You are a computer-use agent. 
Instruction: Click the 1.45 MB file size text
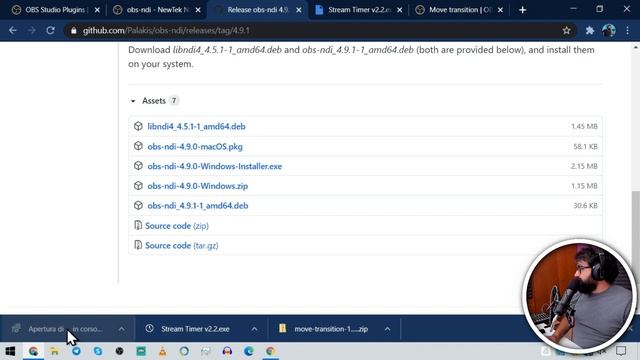click(x=584, y=127)
